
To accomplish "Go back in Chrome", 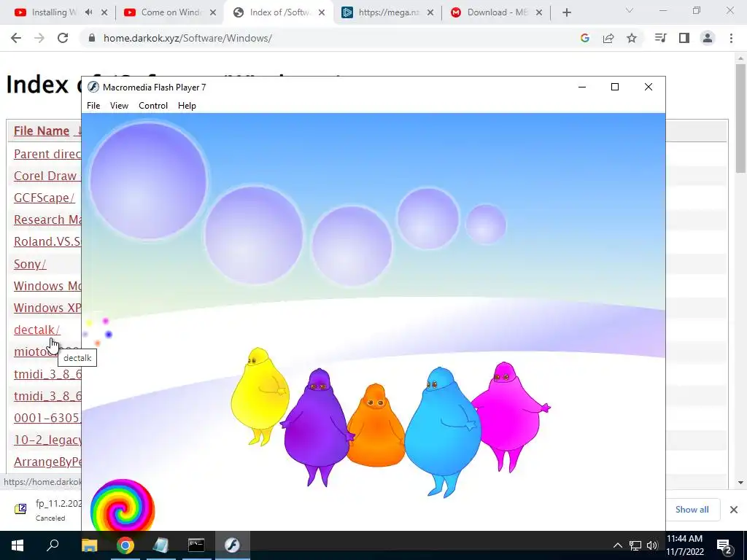I will pos(16,38).
